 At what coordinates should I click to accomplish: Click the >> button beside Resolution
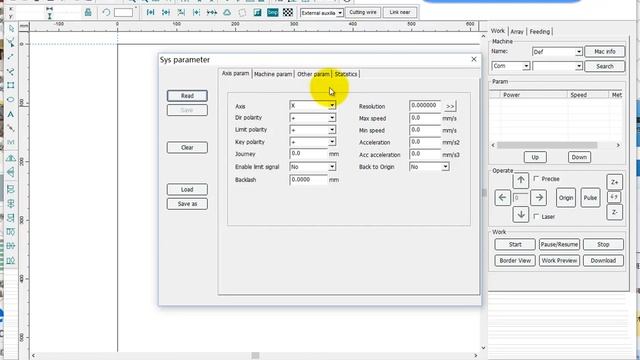pos(450,106)
